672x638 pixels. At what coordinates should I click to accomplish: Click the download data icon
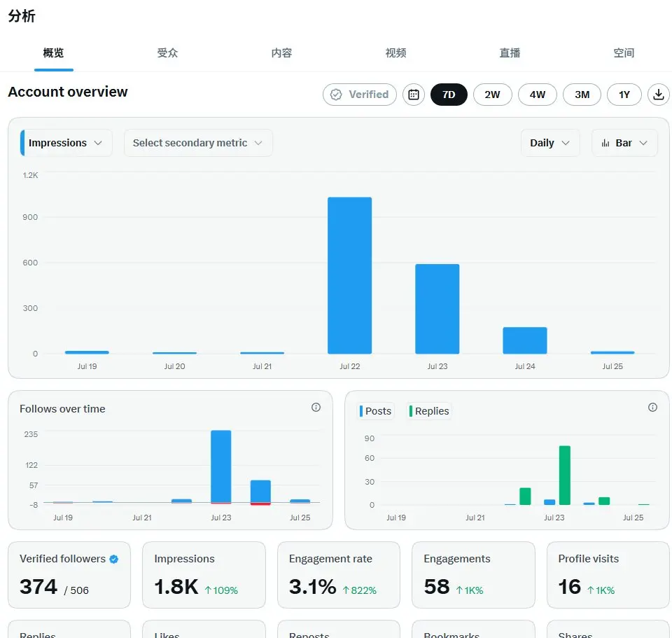[x=658, y=95]
